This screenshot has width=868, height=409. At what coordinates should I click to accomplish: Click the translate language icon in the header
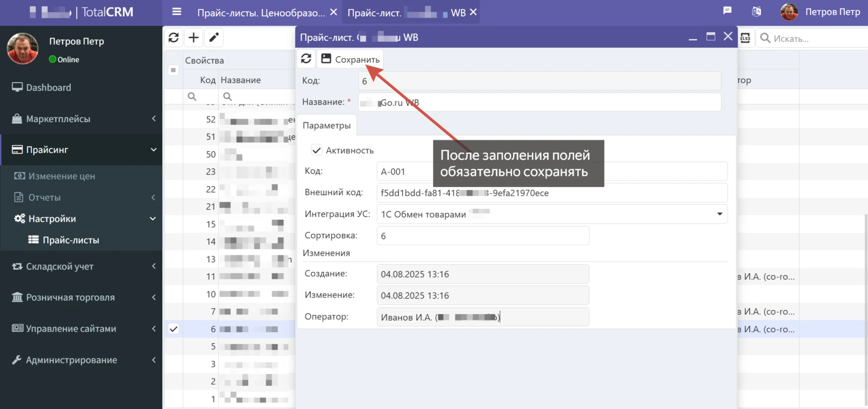click(756, 11)
